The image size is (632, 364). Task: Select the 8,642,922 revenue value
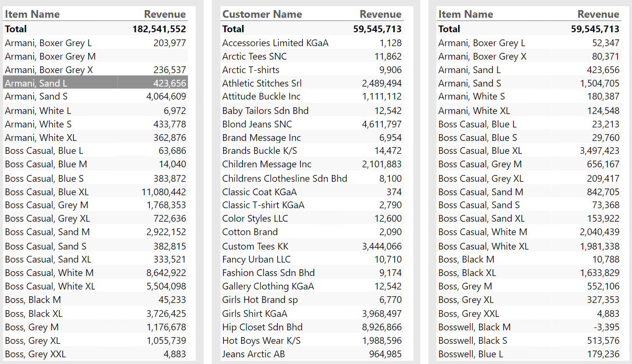pos(166,273)
